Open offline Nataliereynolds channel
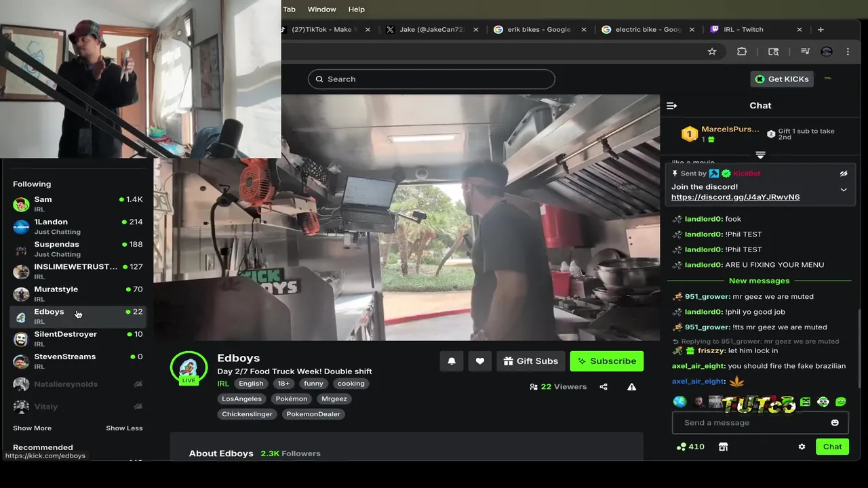Screen dimensions: 868x488 [x=78, y=384]
